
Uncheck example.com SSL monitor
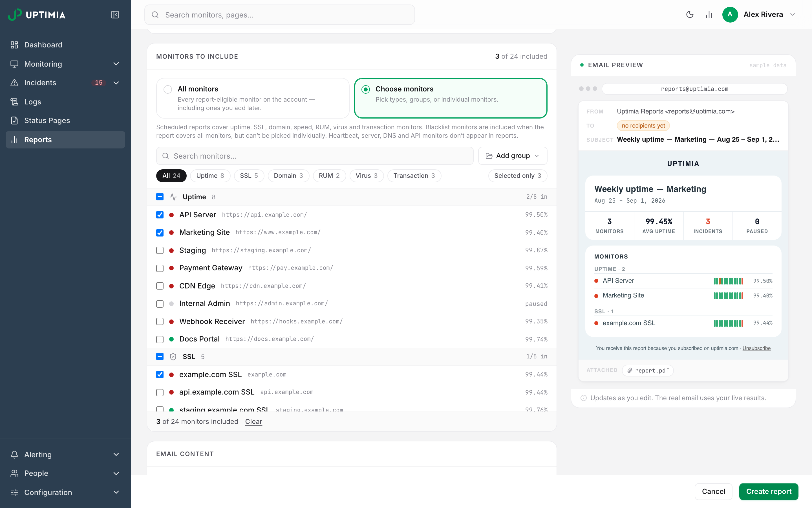pyautogui.click(x=160, y=374)
